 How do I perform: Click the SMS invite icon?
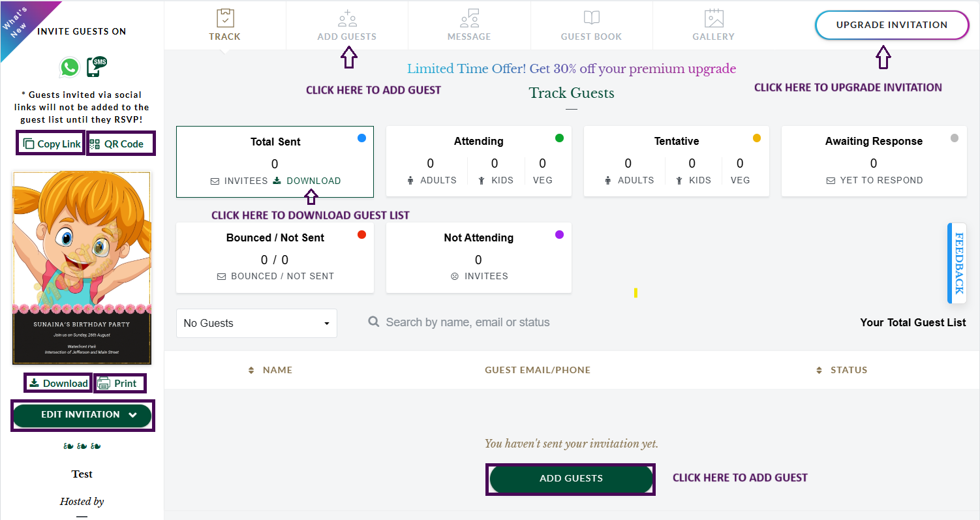pos(97,67)
